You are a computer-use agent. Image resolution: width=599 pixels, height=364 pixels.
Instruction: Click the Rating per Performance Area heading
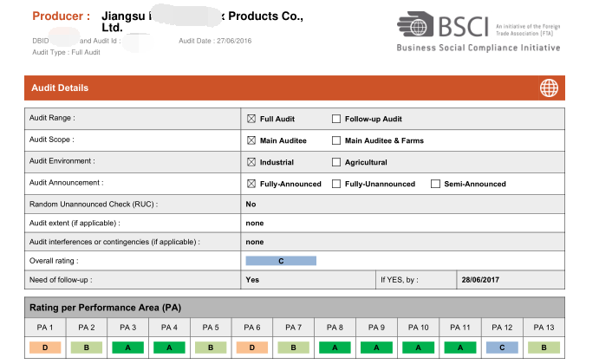click(106, 308)
